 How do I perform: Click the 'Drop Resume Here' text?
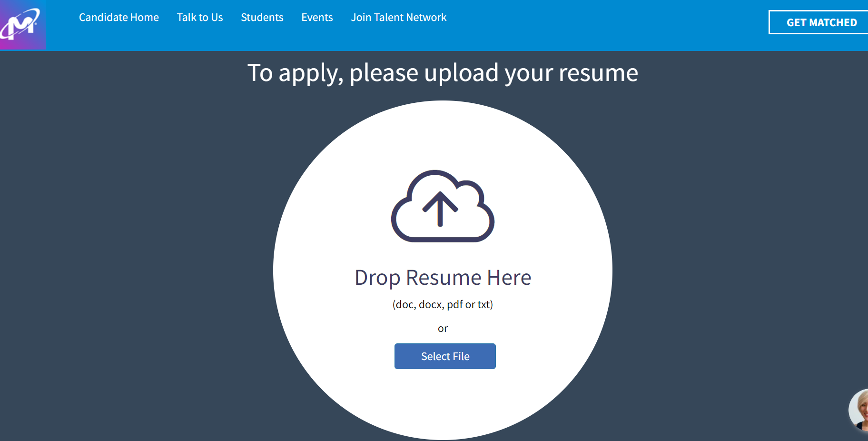coord(443,278)
